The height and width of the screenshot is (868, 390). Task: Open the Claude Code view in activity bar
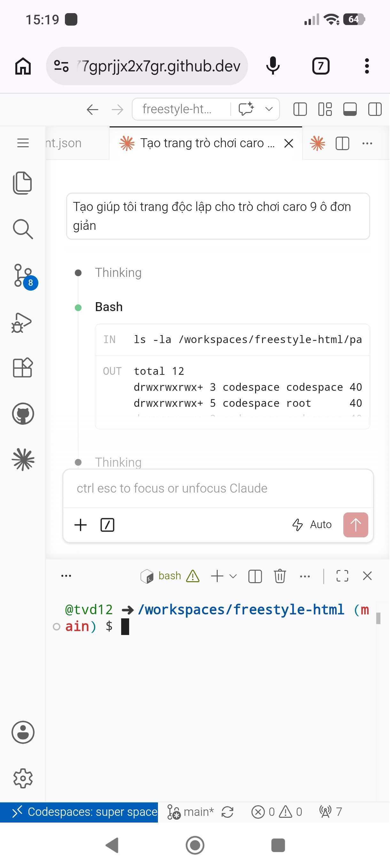coord(23,460)
